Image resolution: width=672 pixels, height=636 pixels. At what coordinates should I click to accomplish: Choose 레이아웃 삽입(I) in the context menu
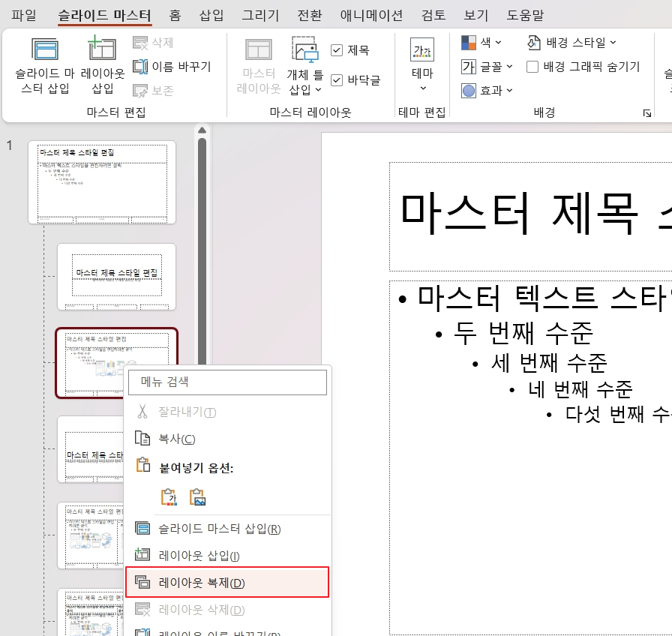(x=227, y=556)
